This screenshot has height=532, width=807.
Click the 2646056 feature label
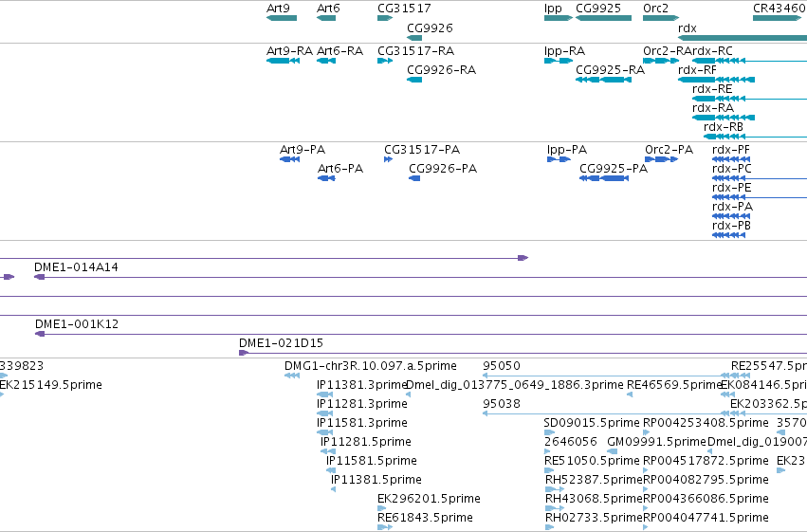tap(571, 442)
